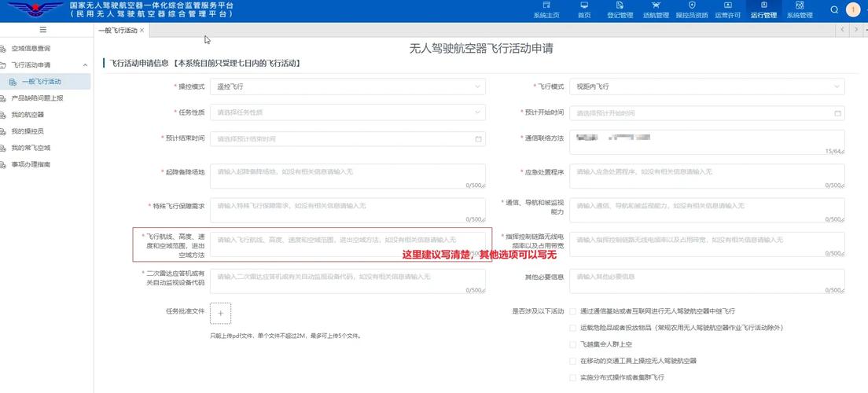Collapse the sidebar with the hamburger icon
This screenshot has height=393, width=868.
[x=43, y=30]
